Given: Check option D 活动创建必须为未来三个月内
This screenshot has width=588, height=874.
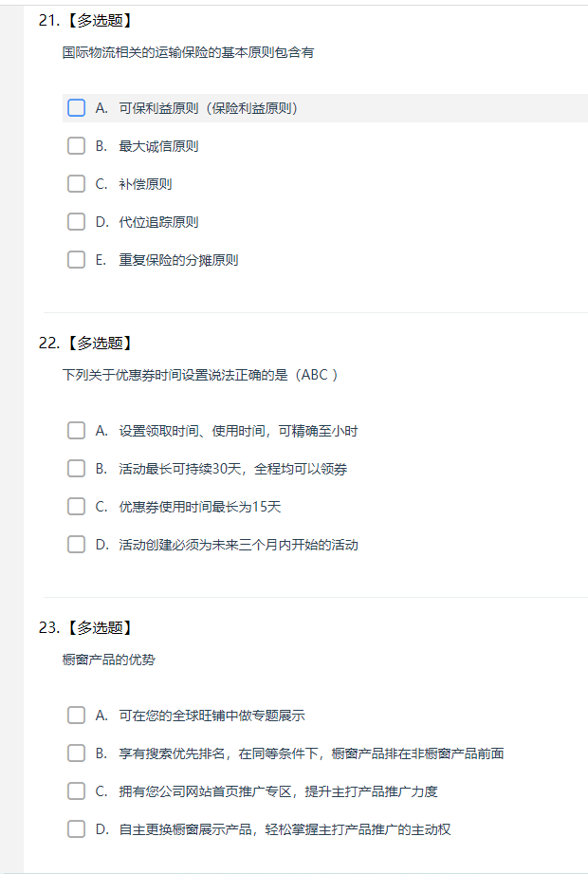Looking at the screenshot, I should tap(76, 545).
